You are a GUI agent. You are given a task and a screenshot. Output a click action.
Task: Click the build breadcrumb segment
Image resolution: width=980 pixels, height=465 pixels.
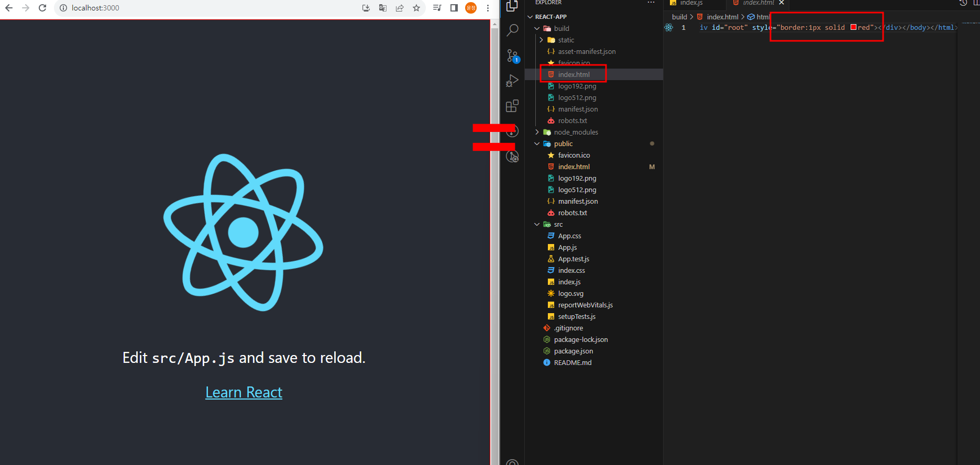pos(679,17)
